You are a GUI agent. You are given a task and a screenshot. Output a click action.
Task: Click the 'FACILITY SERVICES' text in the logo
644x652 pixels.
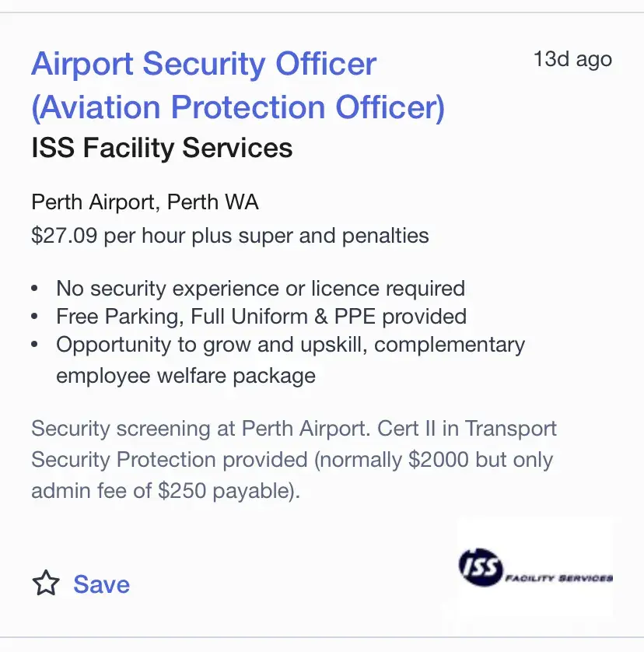click(x=558, y=578)
